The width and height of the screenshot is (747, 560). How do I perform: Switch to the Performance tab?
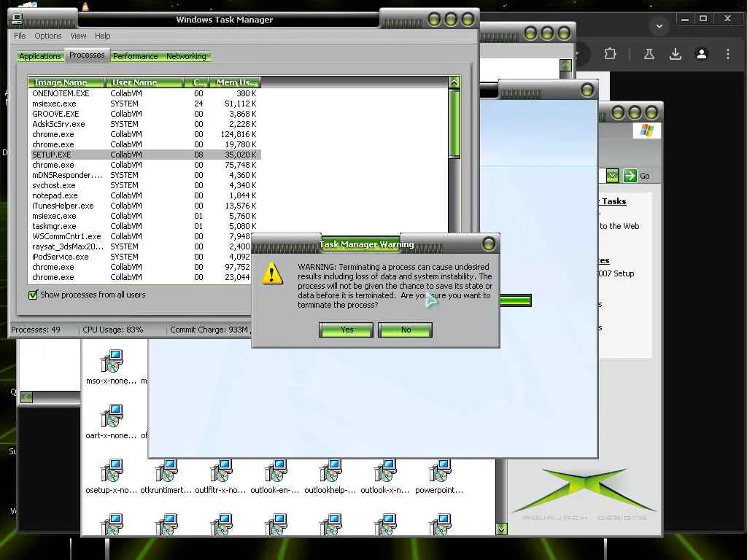(135, 56)
